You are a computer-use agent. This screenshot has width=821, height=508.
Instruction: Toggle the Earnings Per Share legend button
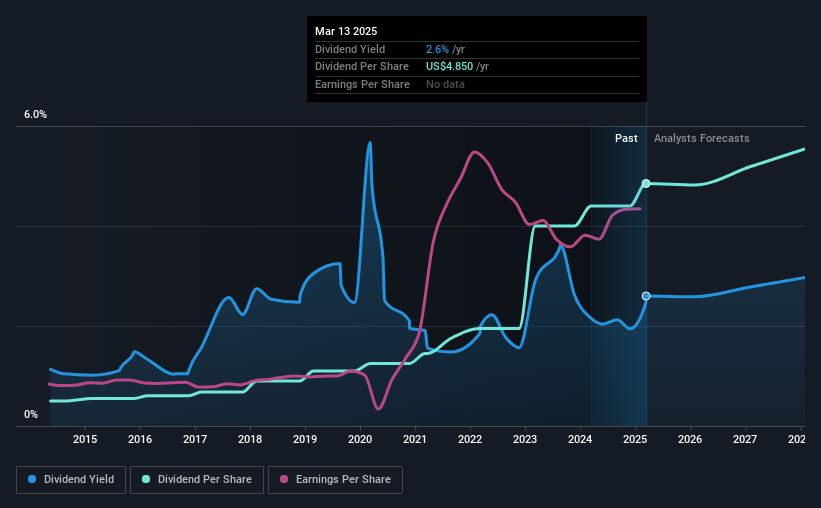[335, 480]
